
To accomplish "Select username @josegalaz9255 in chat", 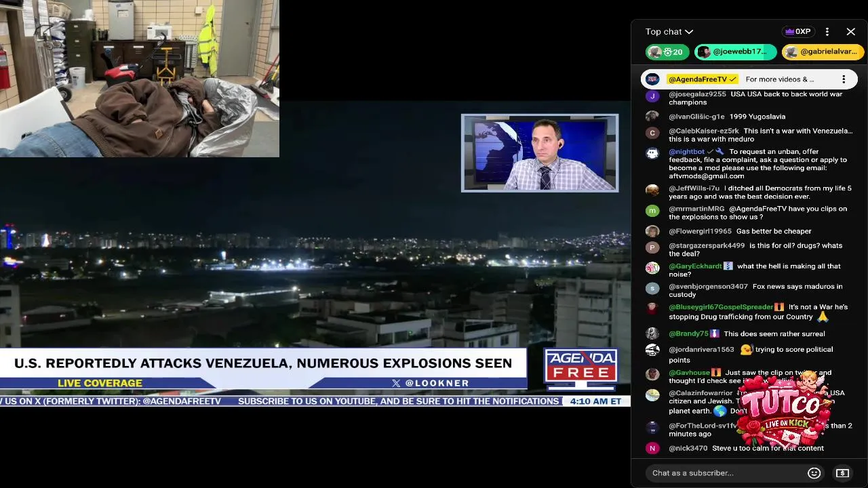I will pyautogui.click(x=697, y=94).
